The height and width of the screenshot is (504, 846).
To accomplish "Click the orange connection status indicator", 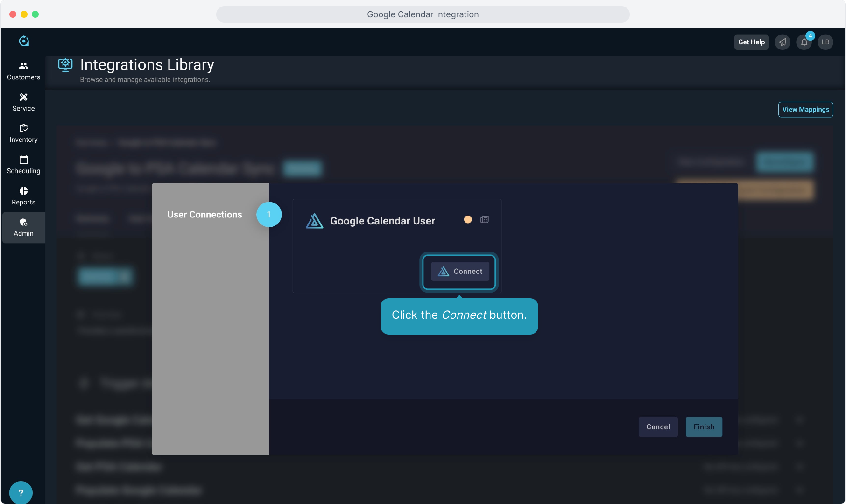I will coord(468,219).
